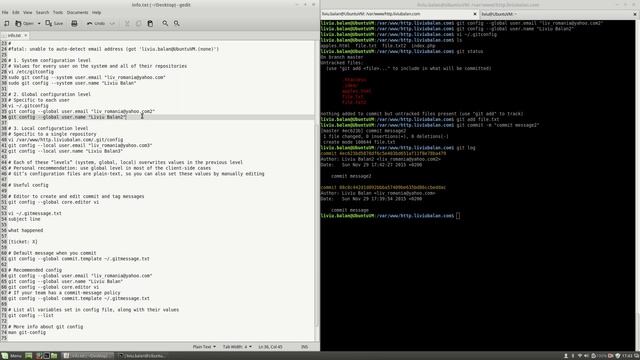The width and height of the screenshot is (640, 360).
Task: Open the Tab Width dropdown in status bar
Action: pyautogui.click(x=237, y=347)
